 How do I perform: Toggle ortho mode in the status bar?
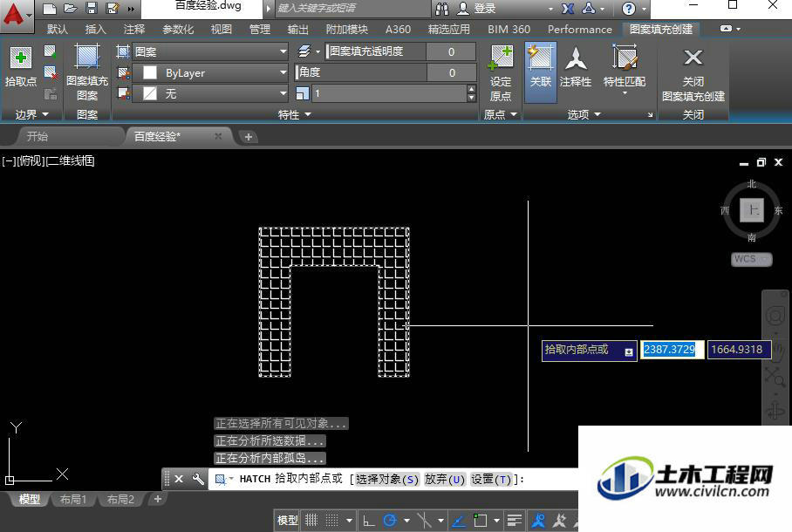pos(369,520)
